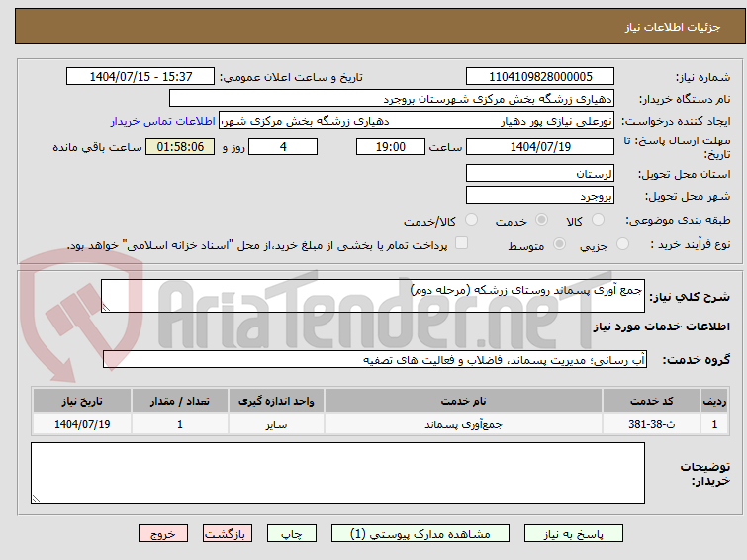Click the تاریخ نیاز column header
The height and width of the screenshot is (560, 747).
pos(82,401)
